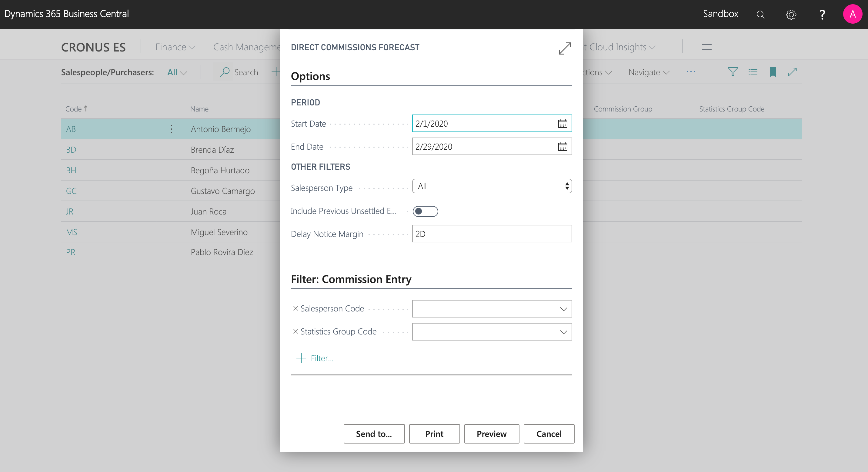Expand the Salespeople list page to full width
Image resolution: width=868 pixels, height=472 pixels.
[x=792, y=72]
